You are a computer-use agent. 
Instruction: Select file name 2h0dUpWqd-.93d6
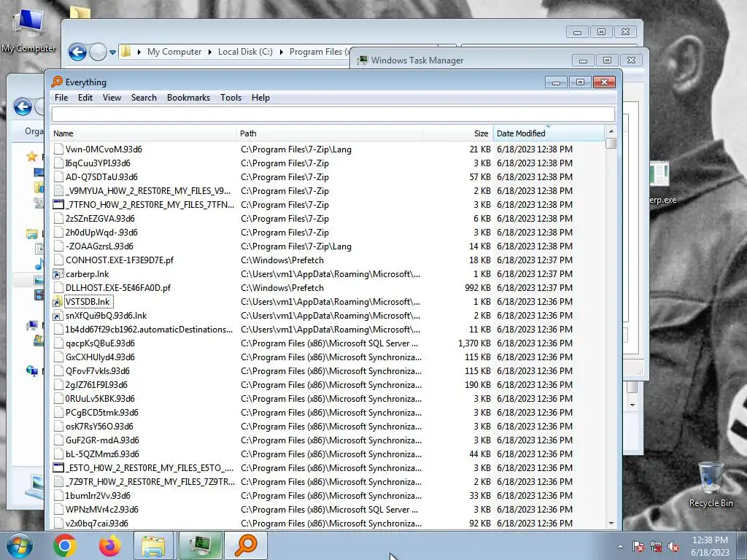click(101, 233)
